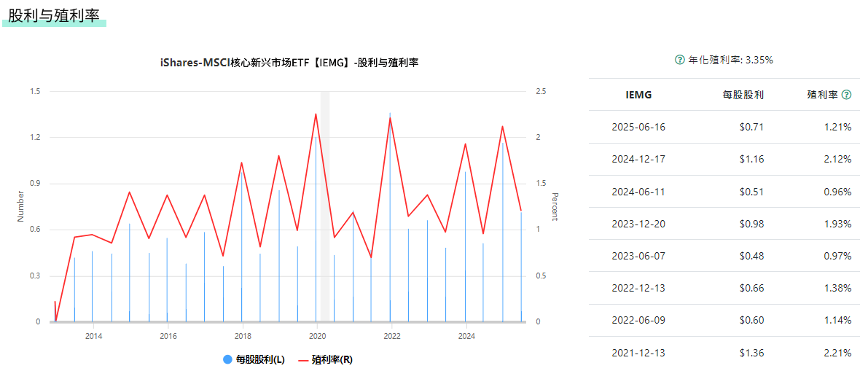Click dividend $0.48 cell

751,256
